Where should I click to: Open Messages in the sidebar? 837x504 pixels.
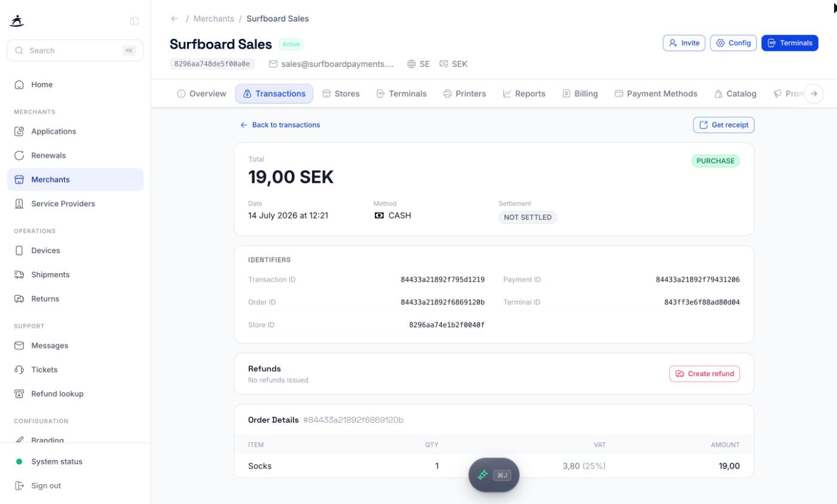click(75, 346)
